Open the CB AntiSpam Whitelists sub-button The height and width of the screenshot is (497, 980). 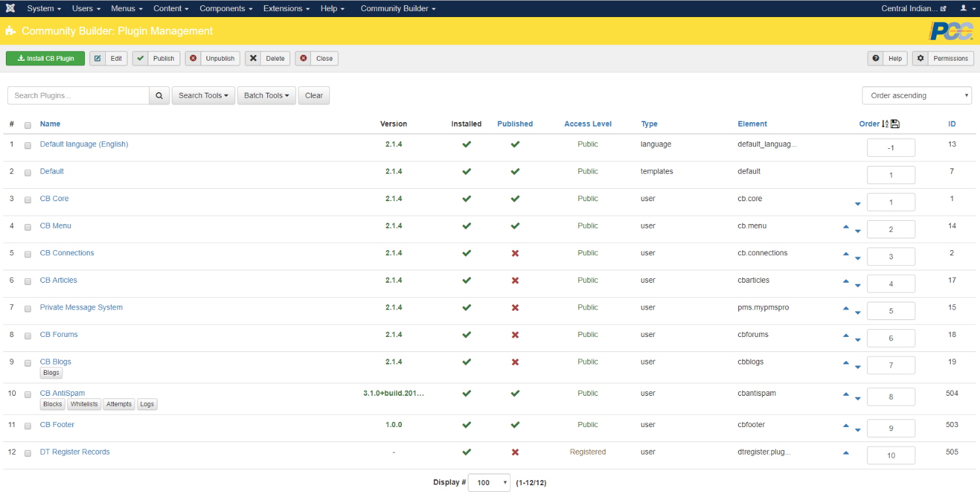click(x=84, y=404)
